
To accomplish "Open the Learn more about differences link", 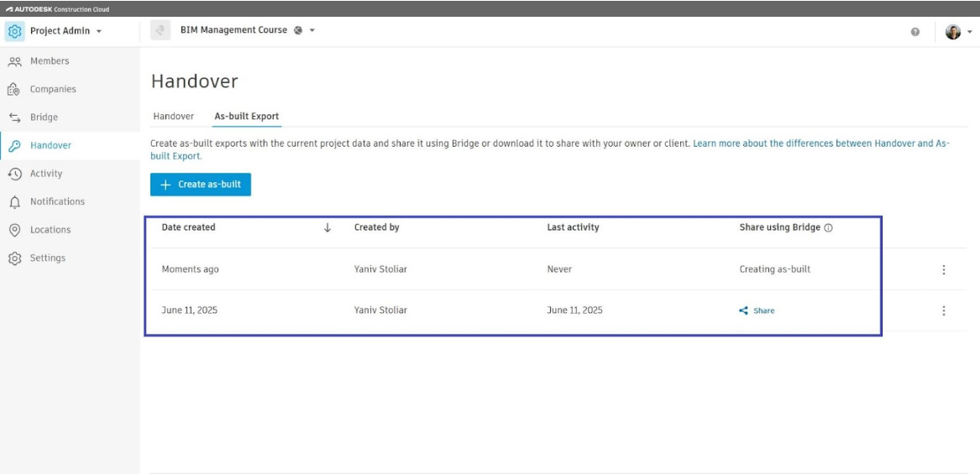I will 820,143.
